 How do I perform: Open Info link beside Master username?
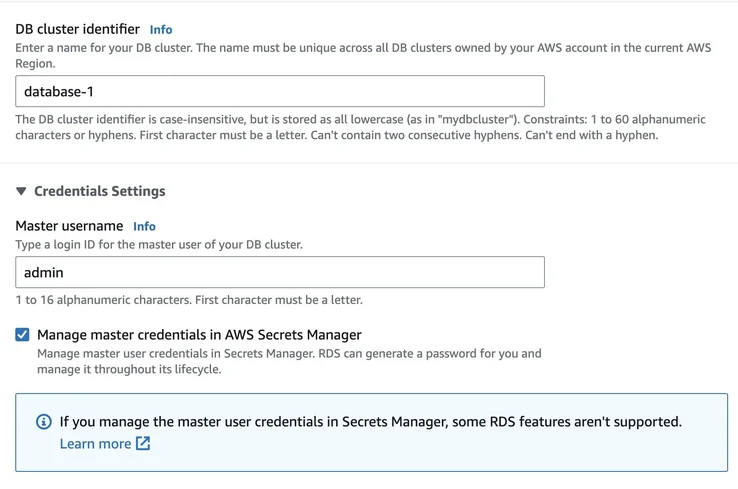click(144, 226)
